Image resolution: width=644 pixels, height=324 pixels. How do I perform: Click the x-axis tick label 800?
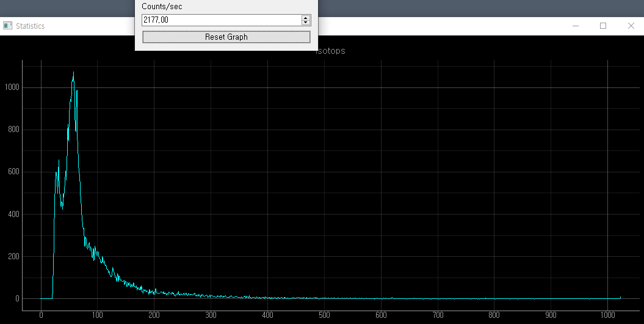(494, 315)
